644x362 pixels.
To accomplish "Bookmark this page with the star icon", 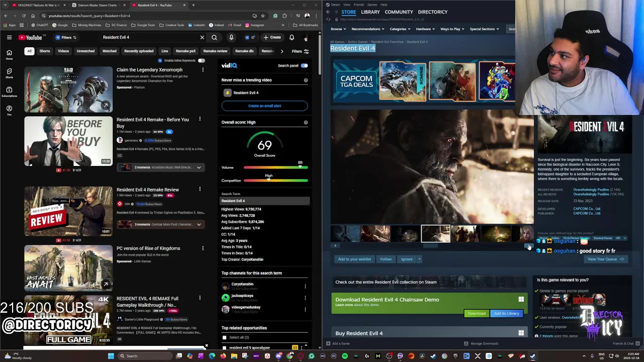I will (x=263, y=16).
